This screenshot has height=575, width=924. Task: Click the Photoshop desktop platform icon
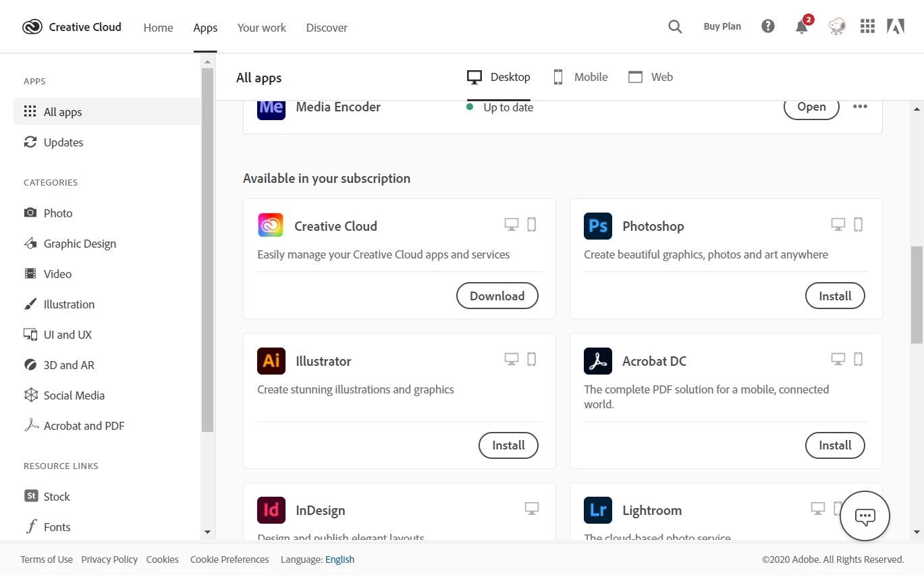click(838, 225)
